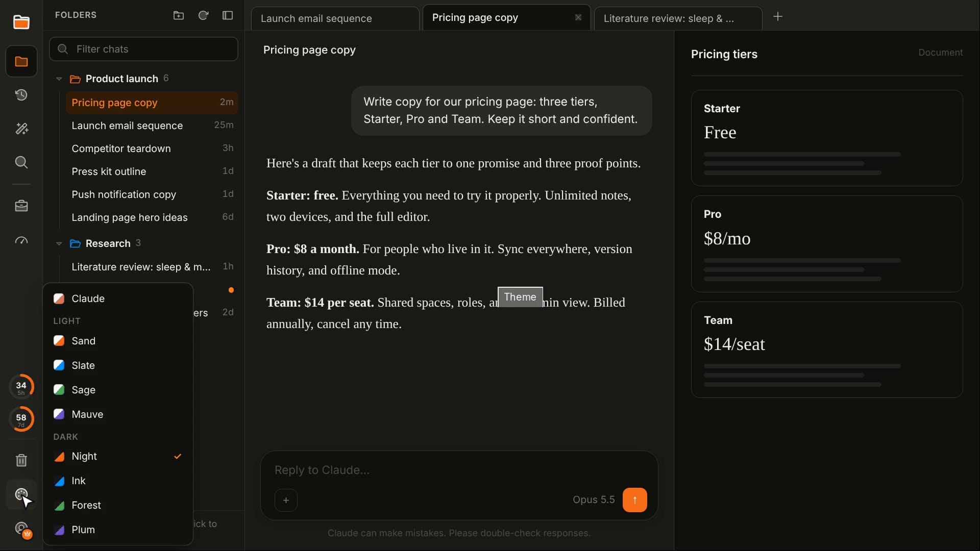Refresh the folders list
This screenshot has height=551, width=980.
(x=203, y=15)
